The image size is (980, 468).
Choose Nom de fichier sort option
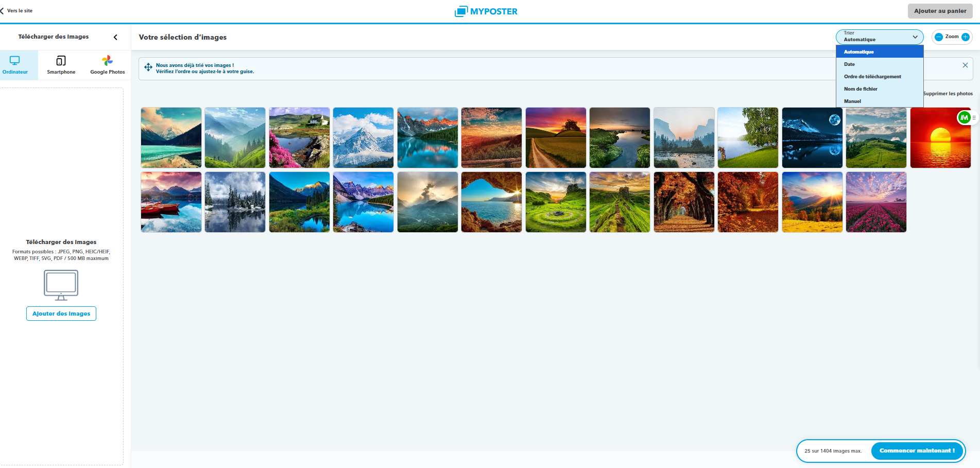[x=861, y=89]
